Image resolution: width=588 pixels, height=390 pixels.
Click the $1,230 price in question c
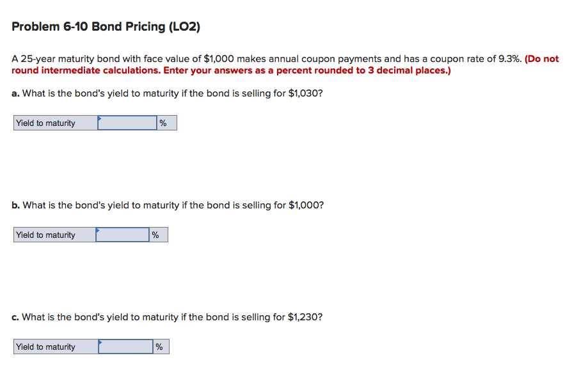coord(303,317)
